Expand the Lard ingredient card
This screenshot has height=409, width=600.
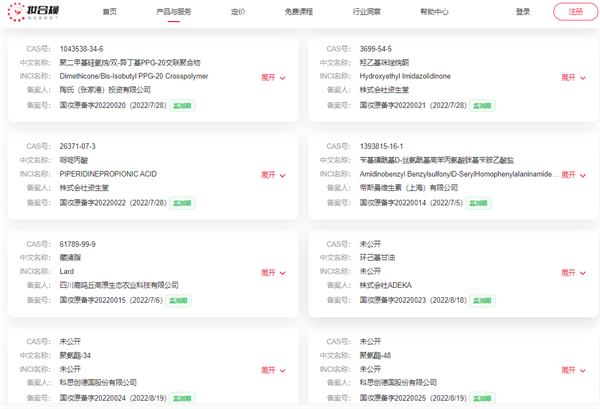pos(273,272)
